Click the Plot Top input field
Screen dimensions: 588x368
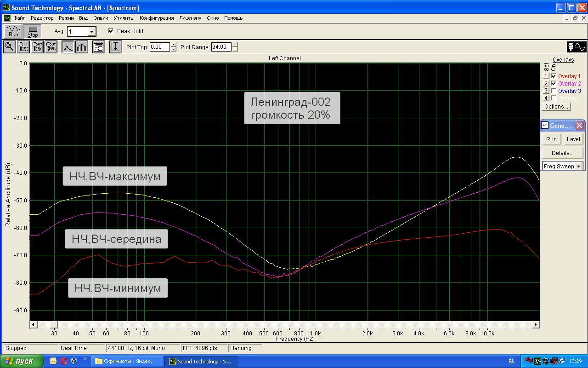tap(160, 47)
